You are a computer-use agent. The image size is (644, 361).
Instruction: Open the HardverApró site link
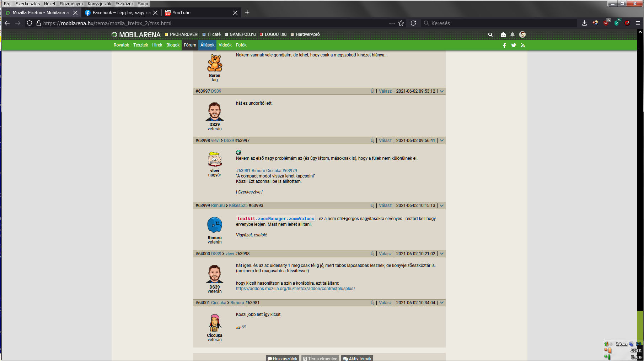click(305, 34)
